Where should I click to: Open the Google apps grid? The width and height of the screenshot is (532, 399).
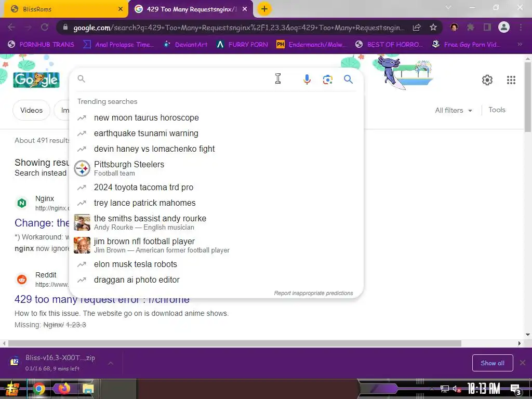click(x=511, y=80)
